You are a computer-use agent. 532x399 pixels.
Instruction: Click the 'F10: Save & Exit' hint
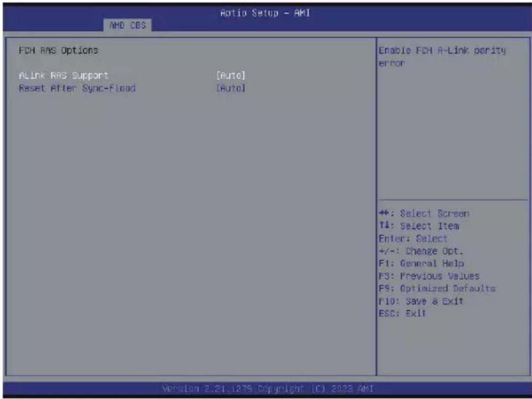(421, 301)
